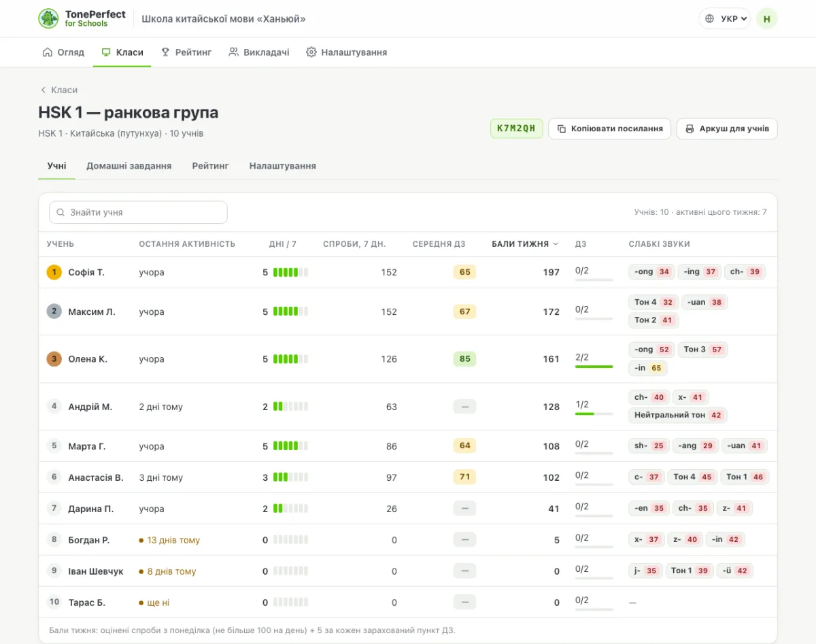
Task: Click class code K7M2QH badge
Action: pos(517,129)
